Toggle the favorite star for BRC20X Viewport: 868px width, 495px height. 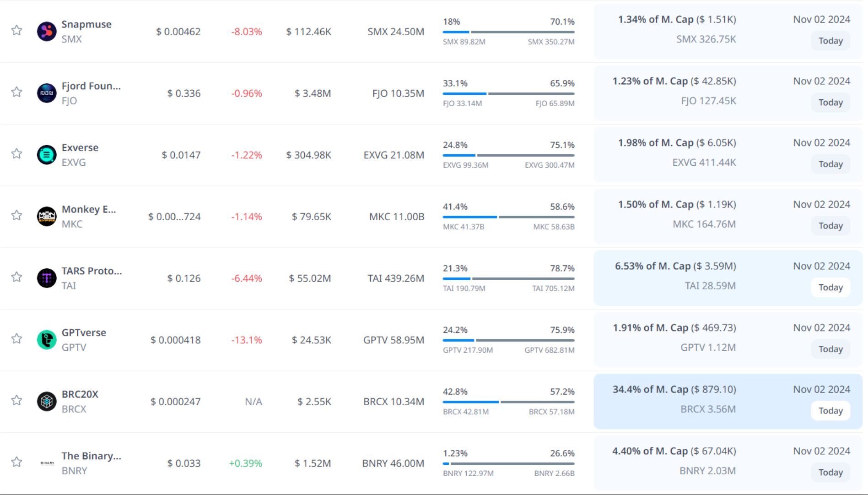pyautogui.click(x=17, y=401)
